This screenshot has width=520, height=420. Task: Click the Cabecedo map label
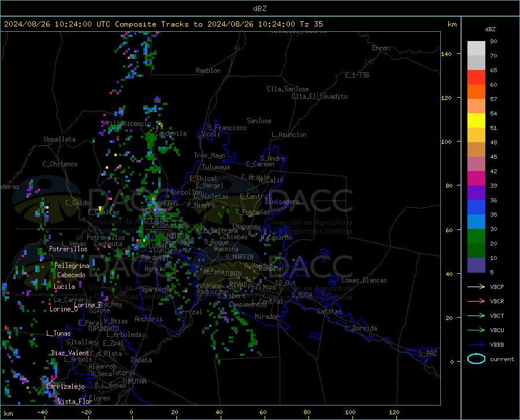tap(71, 275)
